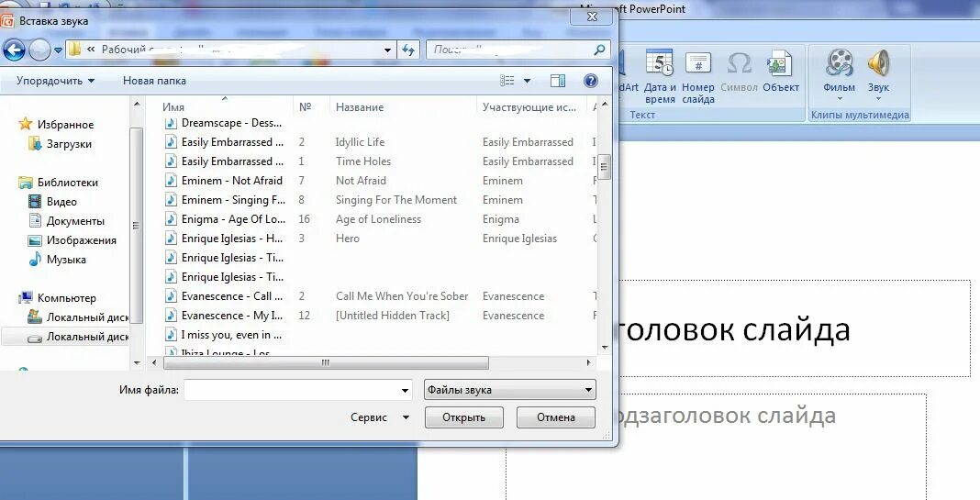Select file Eminem - Not Afraid
The height and width of the screenshot is (500, 980).
(x=232, y=181)
